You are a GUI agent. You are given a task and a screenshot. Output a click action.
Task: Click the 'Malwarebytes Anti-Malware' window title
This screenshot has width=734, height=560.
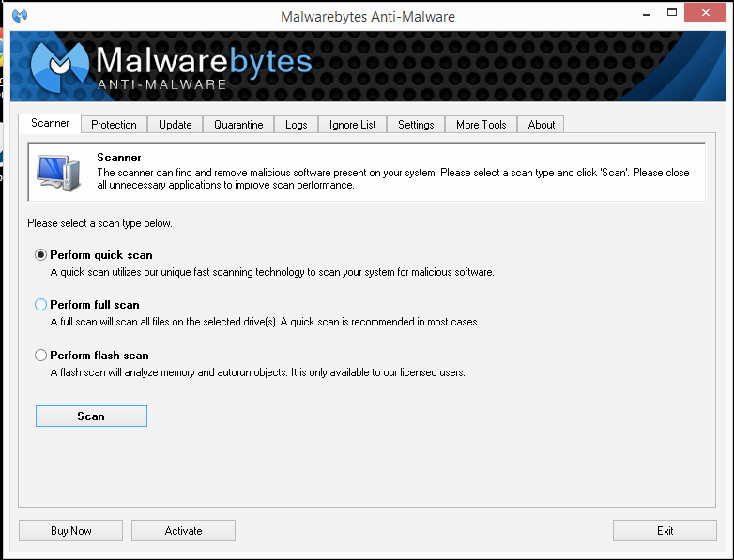click(x=367, y=17)
